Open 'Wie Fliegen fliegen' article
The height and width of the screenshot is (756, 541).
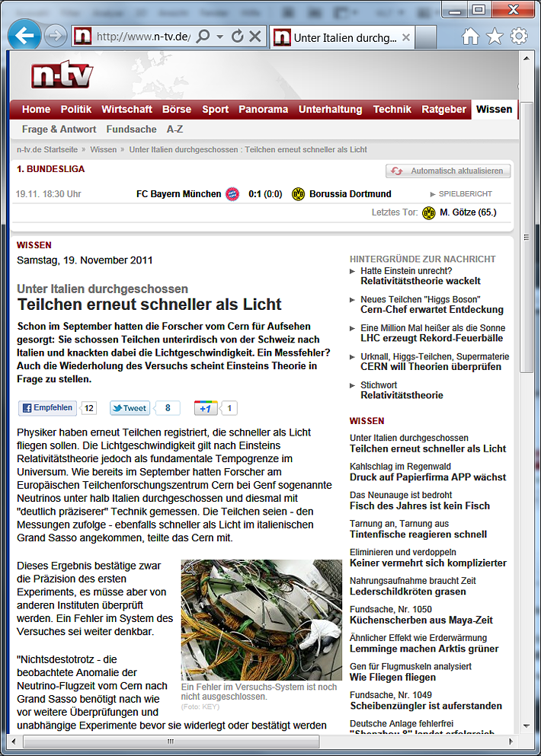[x=393, y=677]
